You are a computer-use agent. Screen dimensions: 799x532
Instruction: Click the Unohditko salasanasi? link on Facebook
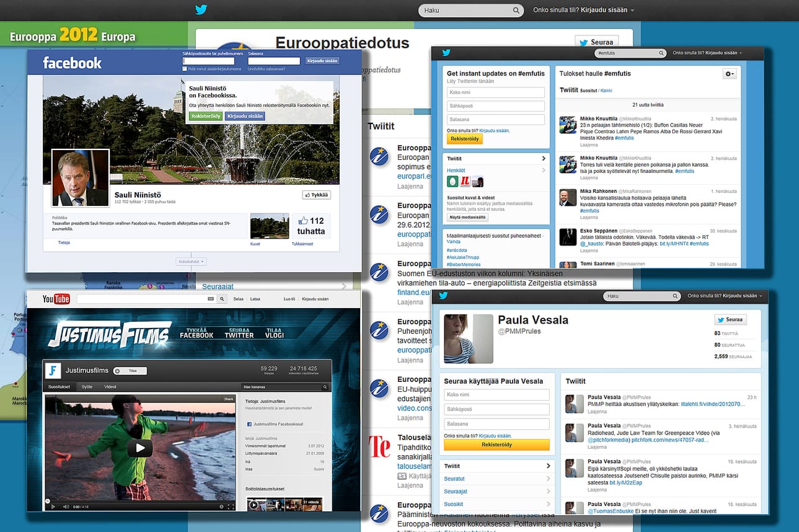click(266, 69)
